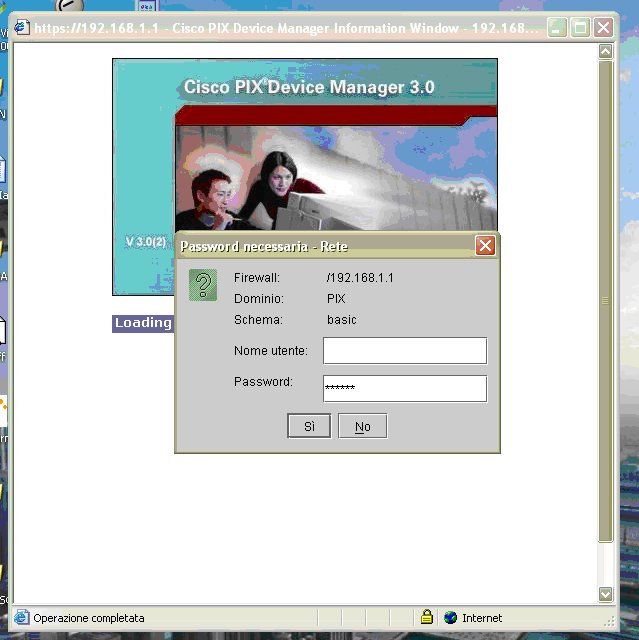Click the scroll up arrow of the page
639x640 pixels.
pyautogui.click(x=606, y=52)
